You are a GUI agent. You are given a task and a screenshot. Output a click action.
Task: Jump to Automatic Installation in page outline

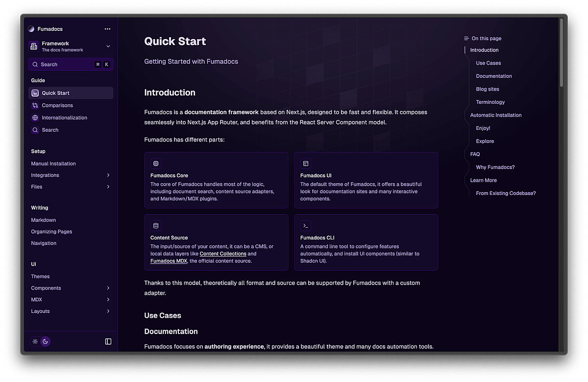tap(496, 115)
